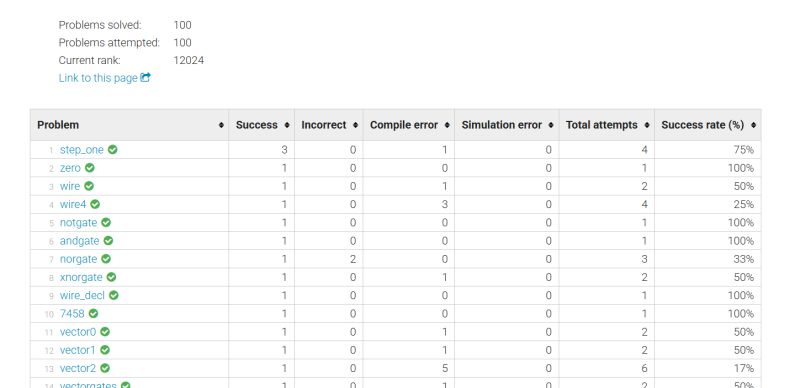Screen dimensions: 800x388
Task: Sort by Incorrect column header
Action: pos(329,125)
